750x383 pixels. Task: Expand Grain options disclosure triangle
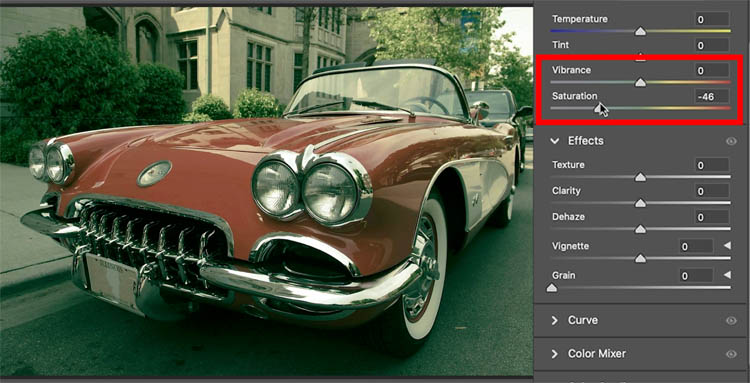727,275
